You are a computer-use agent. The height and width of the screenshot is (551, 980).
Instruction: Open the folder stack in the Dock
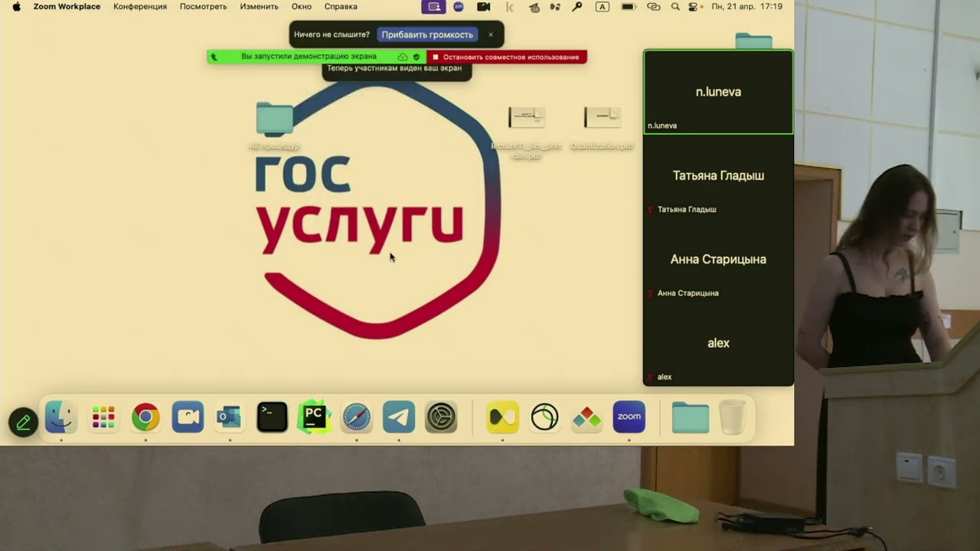690,417
